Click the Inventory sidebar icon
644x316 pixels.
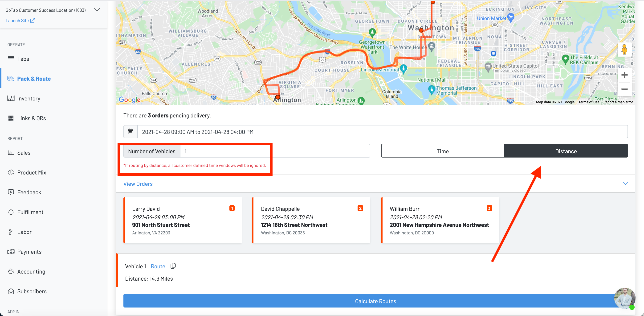click(11, 98)
